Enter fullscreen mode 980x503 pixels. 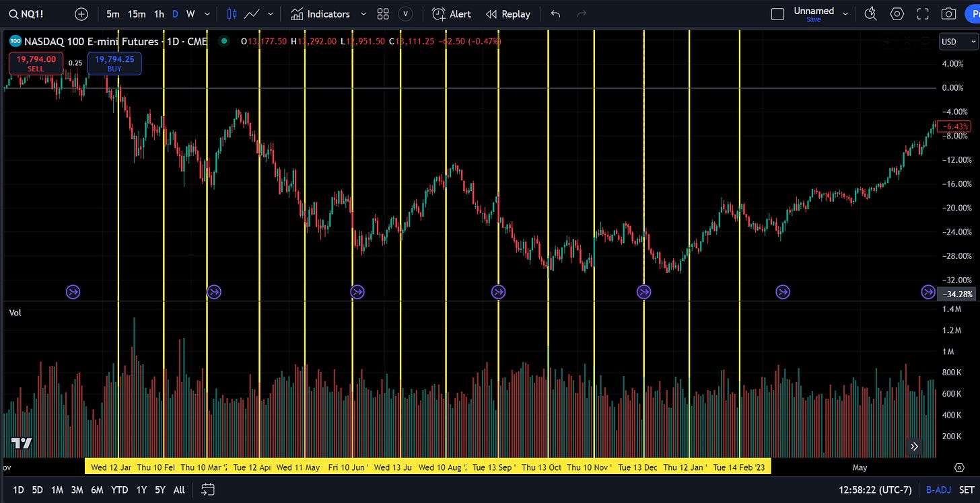(x=923, y=13)
